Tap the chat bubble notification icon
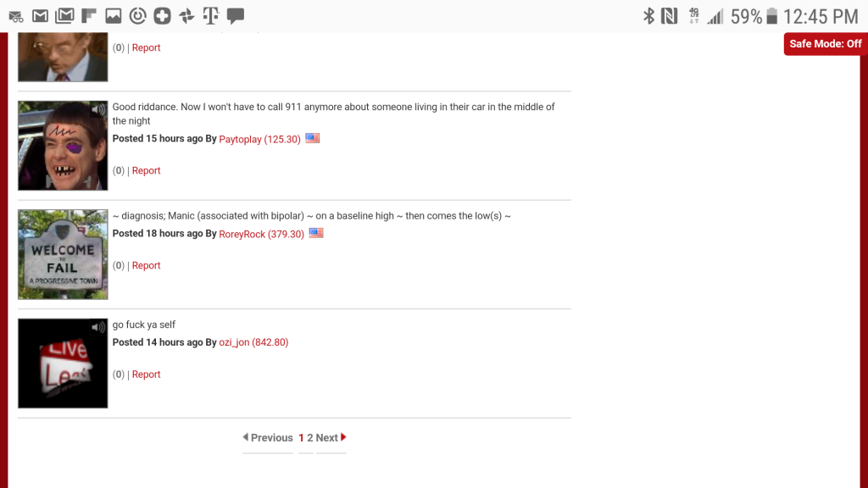 click(236, 16)
